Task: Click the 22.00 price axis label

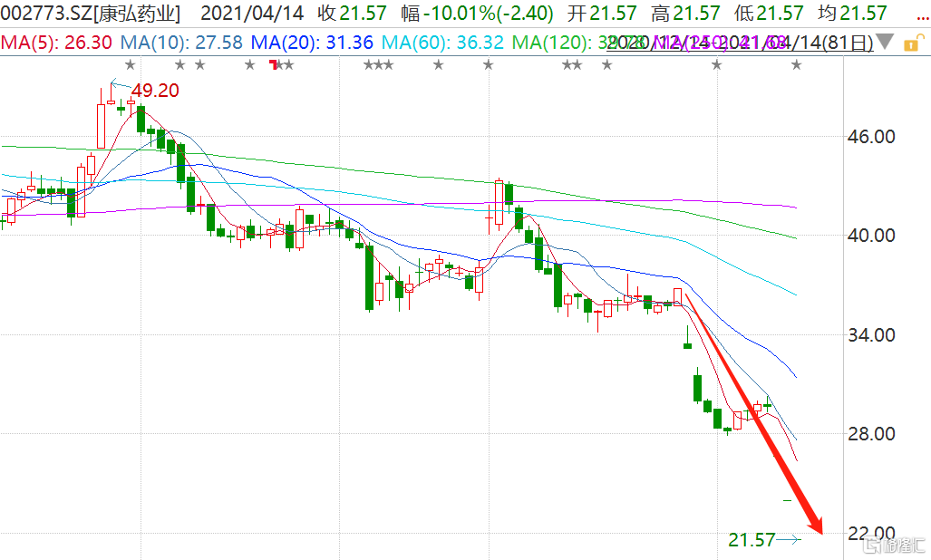Action: coord(871,534)
